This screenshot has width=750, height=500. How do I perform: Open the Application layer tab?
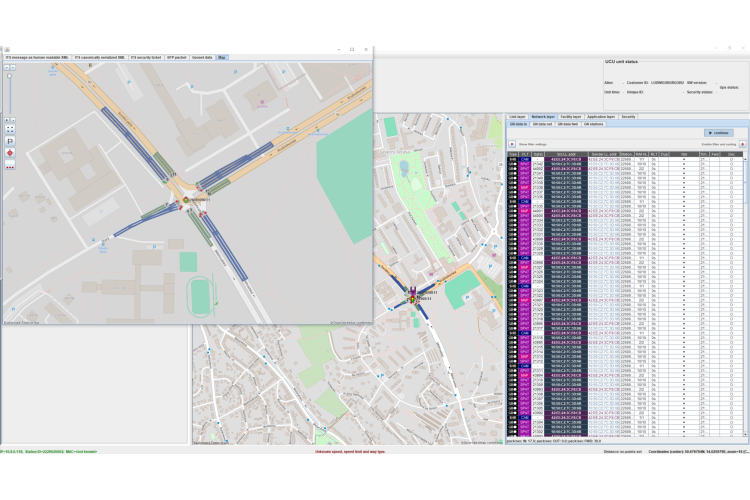coord(601,117)
